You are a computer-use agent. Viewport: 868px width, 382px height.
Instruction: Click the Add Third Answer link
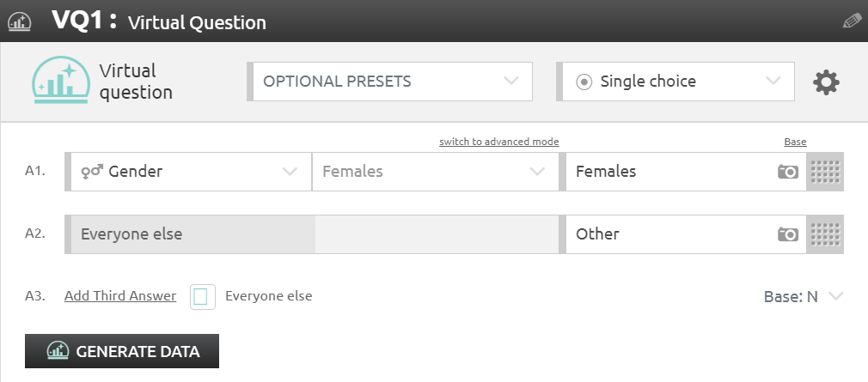[x=120, y=296]
